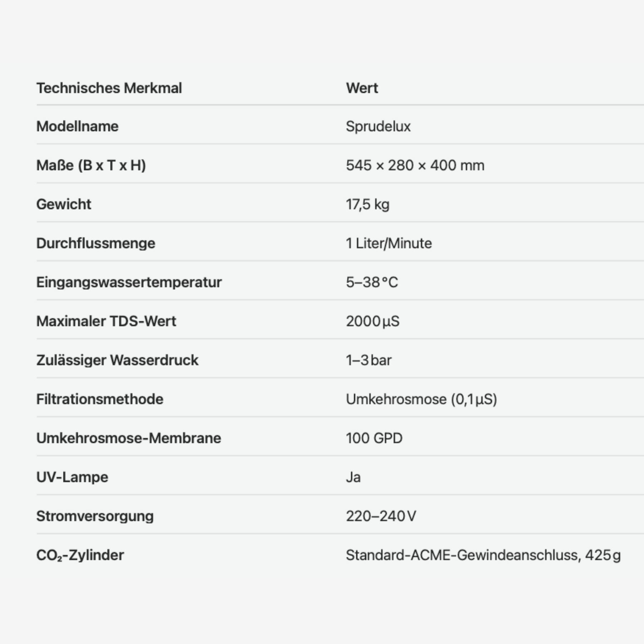
Task: Select the "Wert" column header
Action: coord(362,88)
